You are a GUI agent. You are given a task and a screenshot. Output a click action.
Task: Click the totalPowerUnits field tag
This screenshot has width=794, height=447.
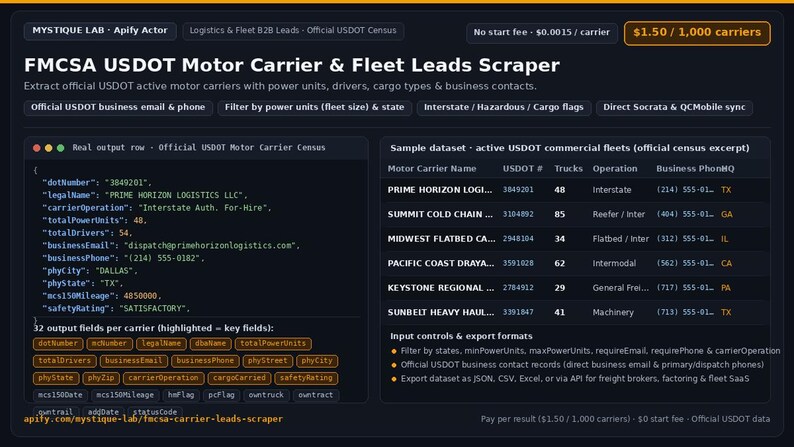(273, 344)
